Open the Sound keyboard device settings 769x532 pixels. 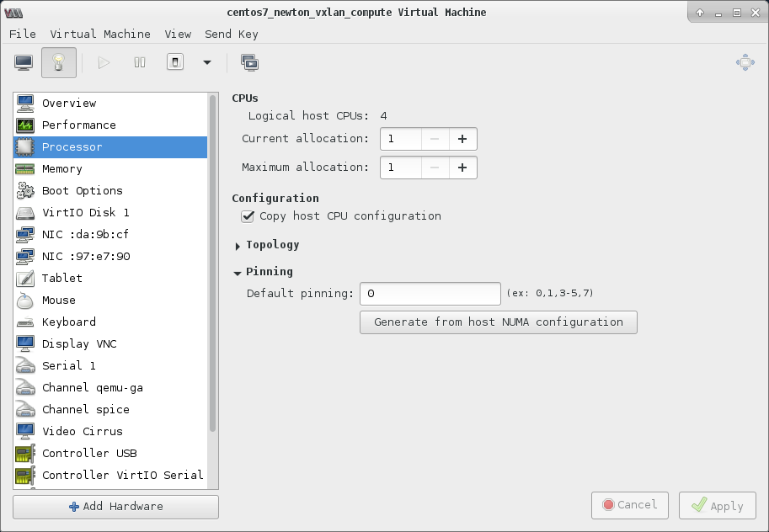[x=67, y=322]
